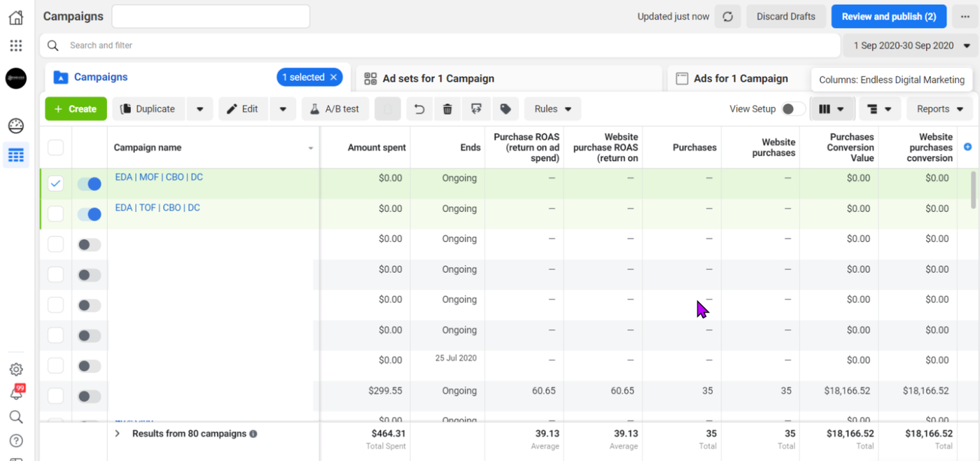The height and width of the screenshot is (461, 980).
Task: Open the Breakdown dropdown
Action: click(879, 109)
